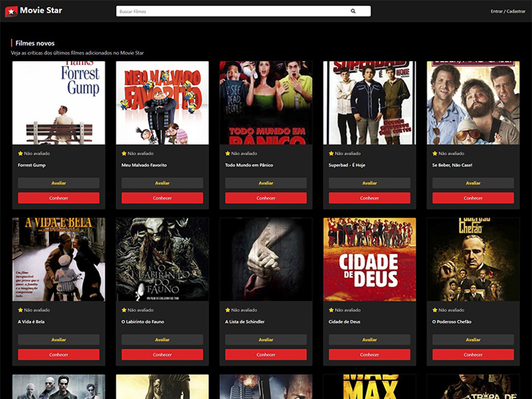Click the 'Filmes novos' section heading
Screen dimensions: 532x399
(x=35, y=43)
